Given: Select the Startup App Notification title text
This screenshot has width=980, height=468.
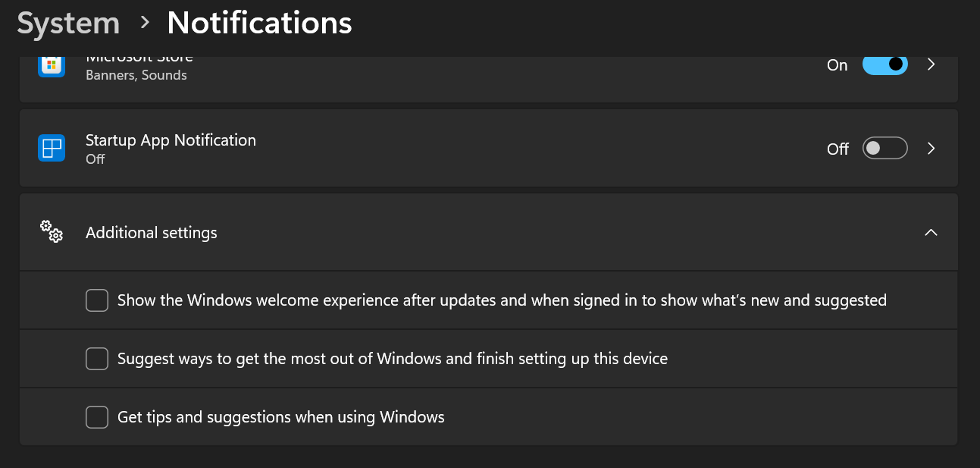Looking at the screenshot, I should point(171,140).
